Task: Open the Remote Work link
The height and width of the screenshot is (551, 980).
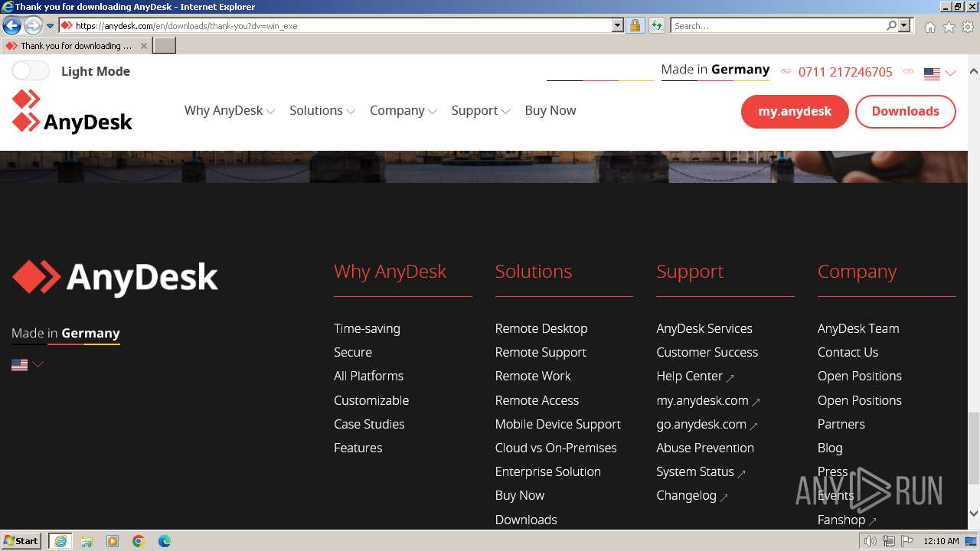Action: tap(533, 377)
